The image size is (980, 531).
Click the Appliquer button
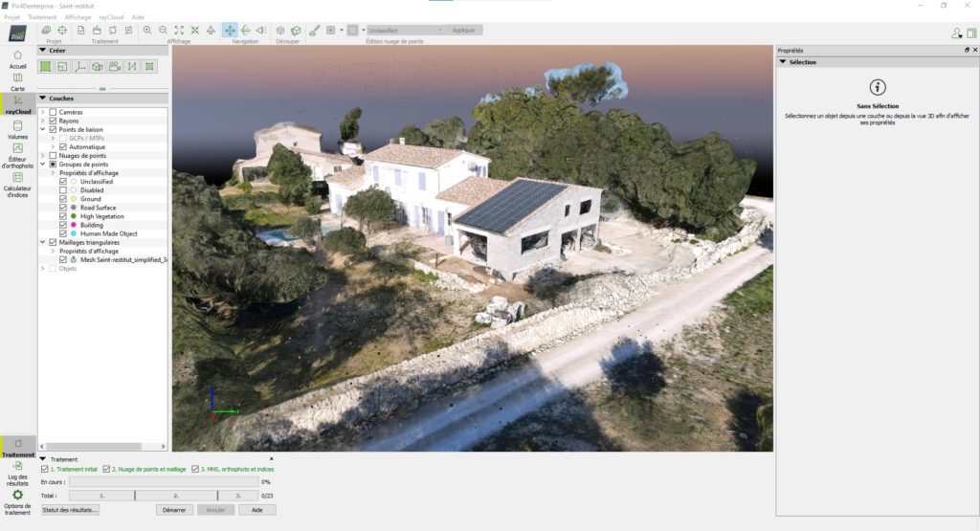(x=464, y=30)
